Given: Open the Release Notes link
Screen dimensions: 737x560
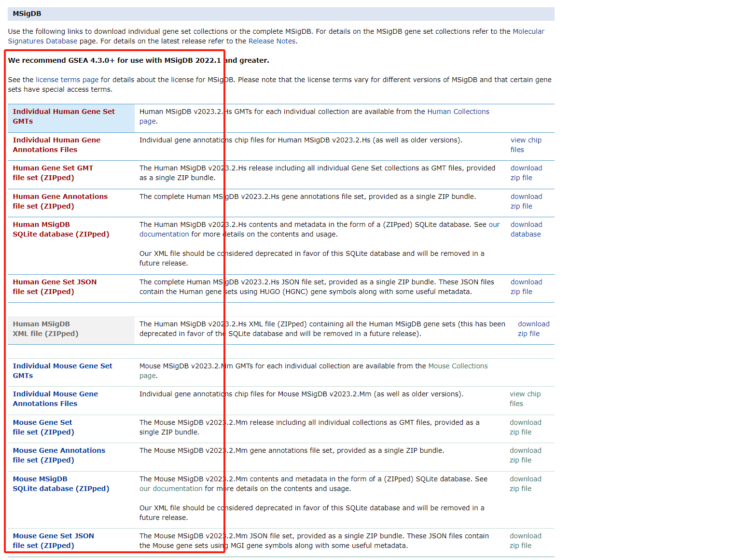Looking at the screenshot, I should (x=272, y=41).
